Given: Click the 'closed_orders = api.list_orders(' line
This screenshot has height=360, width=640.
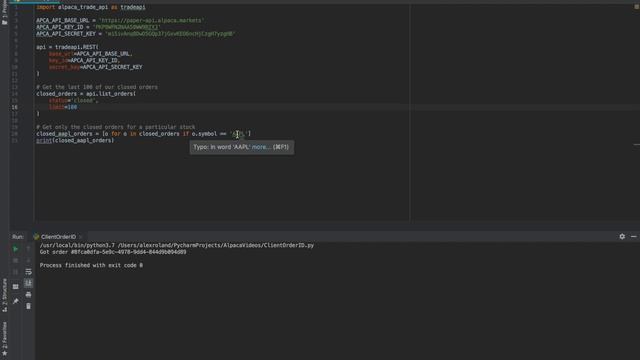Looking at the screenshot, I should [x=86, y=93].
